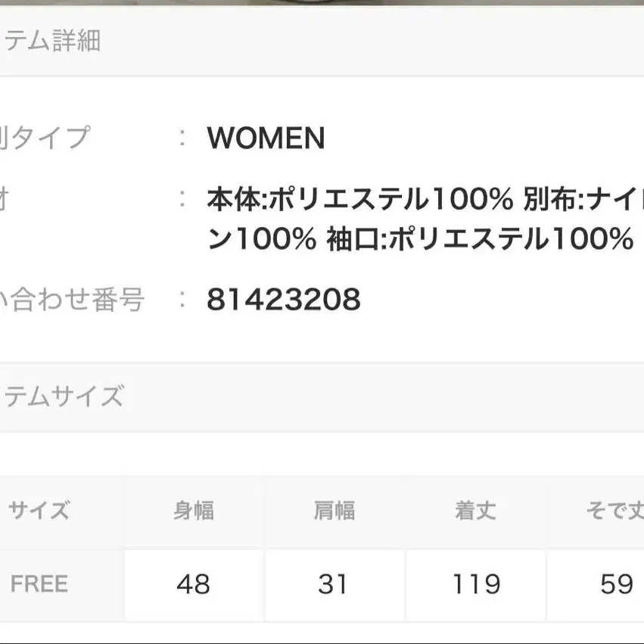Click the 袖口:ポリエステル100% material text
This screenshot has height=644, width=644.
[x=480, y=240]
